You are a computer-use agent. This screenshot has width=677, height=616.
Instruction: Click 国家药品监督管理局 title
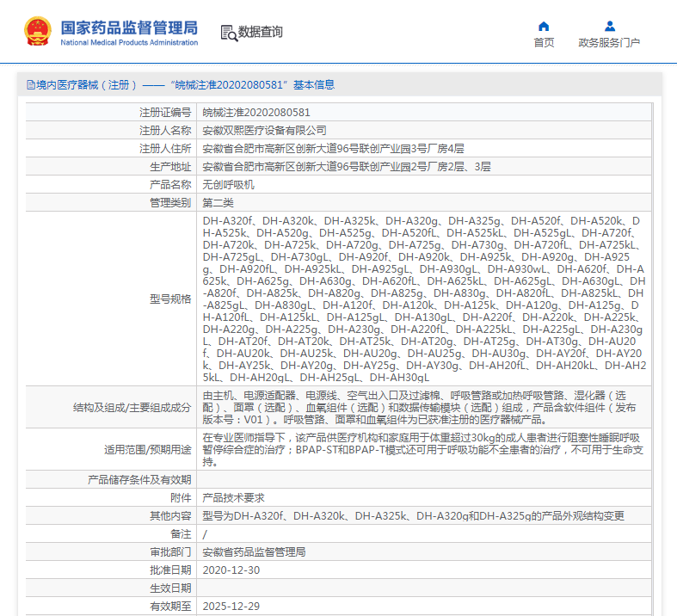129,28
